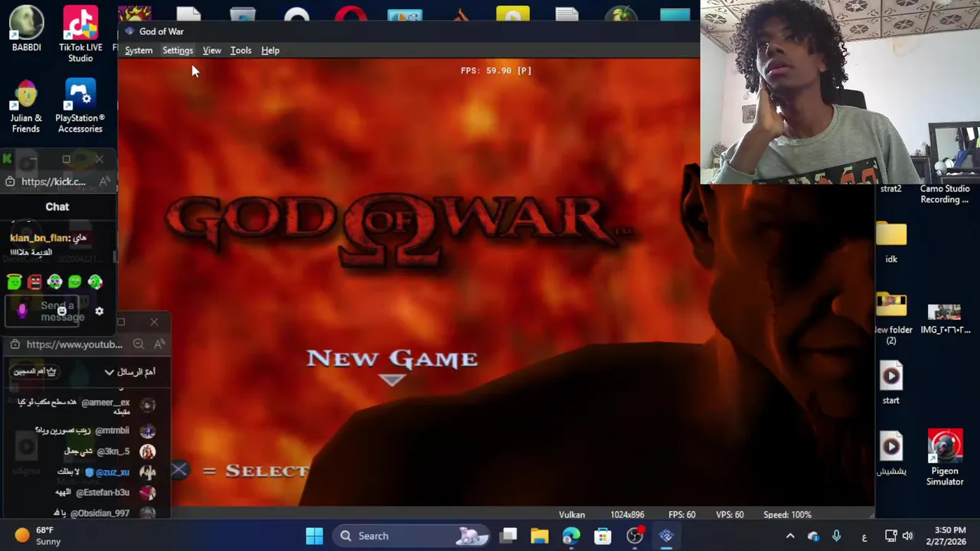Open the View menu
980x551 pixels.
[212, 51]
